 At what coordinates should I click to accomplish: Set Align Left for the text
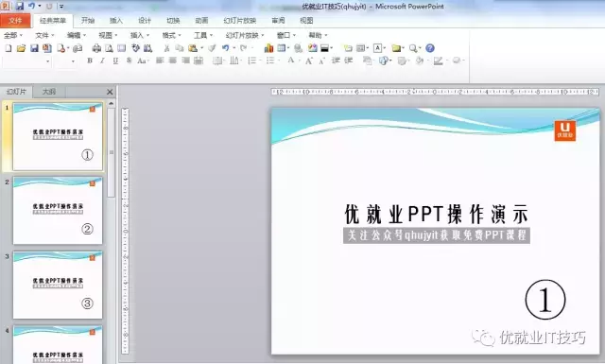tap(160, 61)
